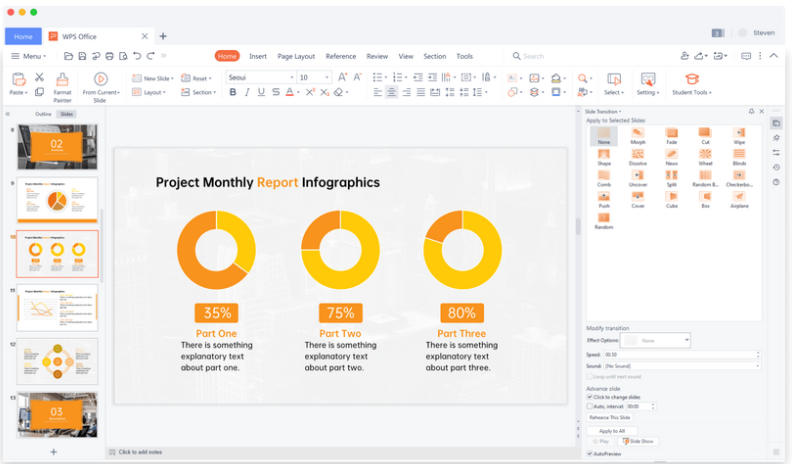Switch to the Page Layout tab
Screen dimensions: 792x464
tap(296, 56)
